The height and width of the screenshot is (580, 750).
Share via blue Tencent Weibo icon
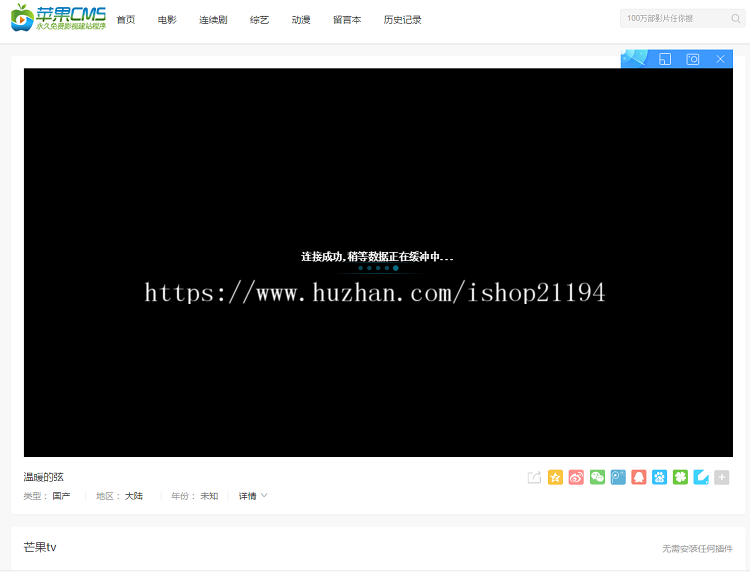(618, 477)
